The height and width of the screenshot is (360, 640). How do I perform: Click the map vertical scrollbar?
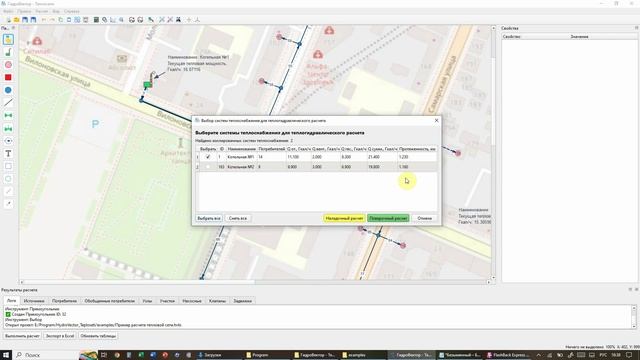(493, 153)
